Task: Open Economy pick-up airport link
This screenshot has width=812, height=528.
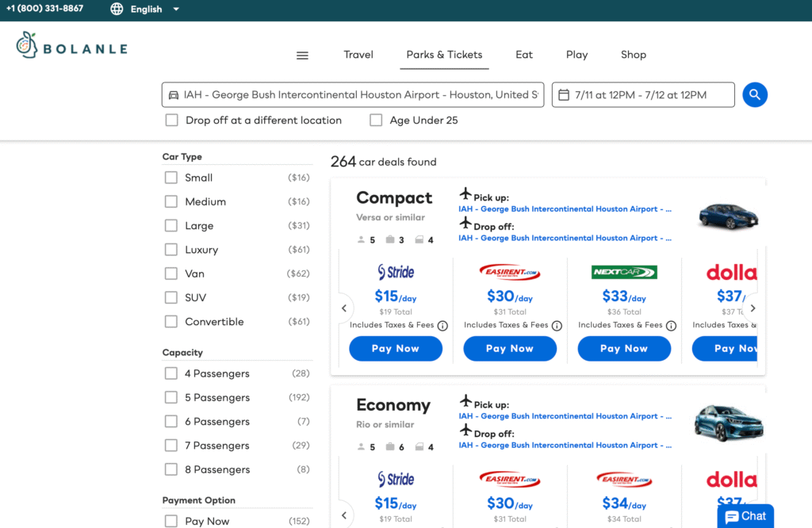Action: click(565, 416)
